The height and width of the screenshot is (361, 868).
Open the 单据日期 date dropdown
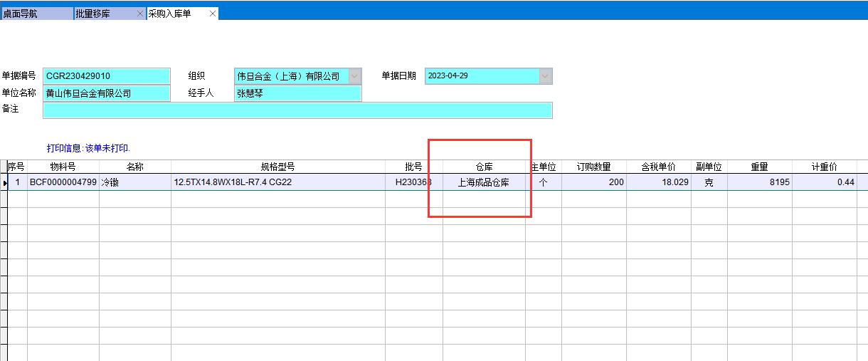coord(546,76)
